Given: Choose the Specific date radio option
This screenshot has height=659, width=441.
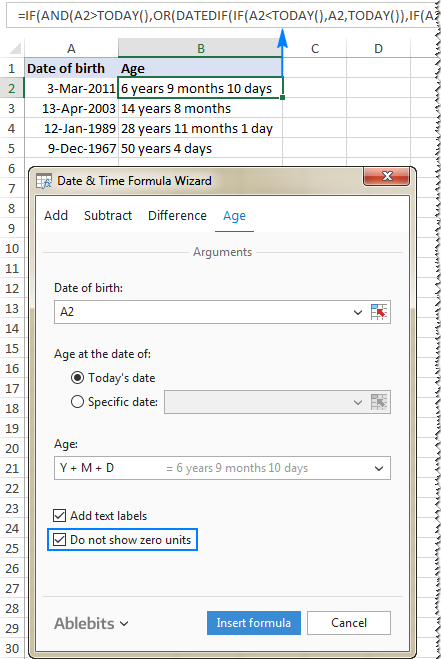Looking at the screenshot, I should point(77,402).
